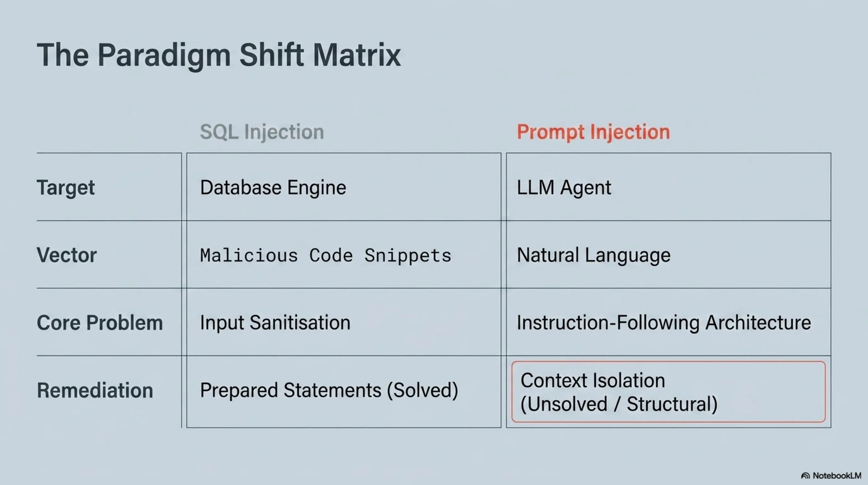Click the 'Instruction-Following Architecture' cell

(x=669, y=322)
